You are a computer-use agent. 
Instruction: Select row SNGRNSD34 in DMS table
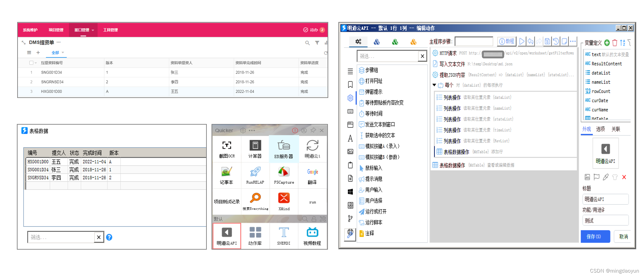pyautogui.click(x=173, y=82)
